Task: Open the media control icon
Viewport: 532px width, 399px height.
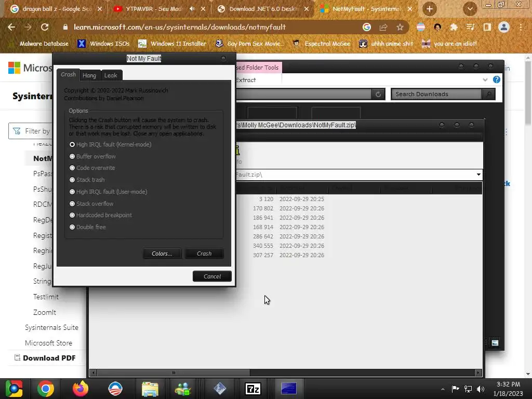Action: [470, 27]
